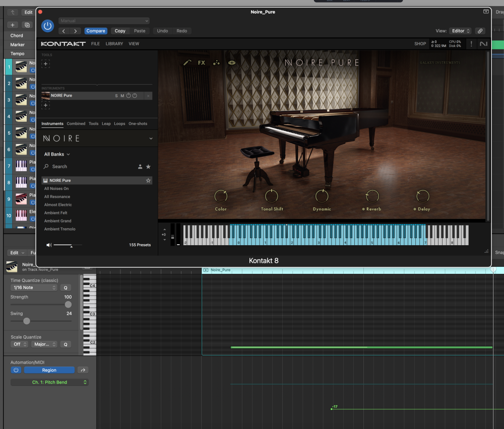Open the Ch. 1: Pitch Bend parameter menu

tap(49, 382)
